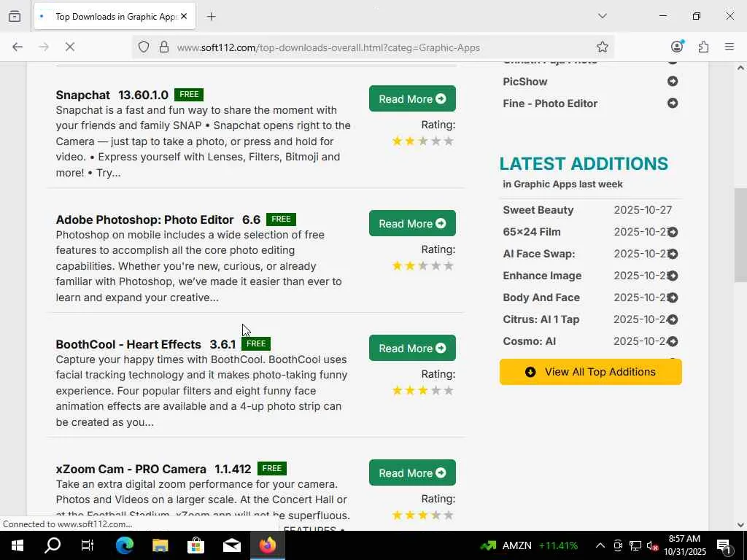Open the Firefox application menu

(729, 47)
